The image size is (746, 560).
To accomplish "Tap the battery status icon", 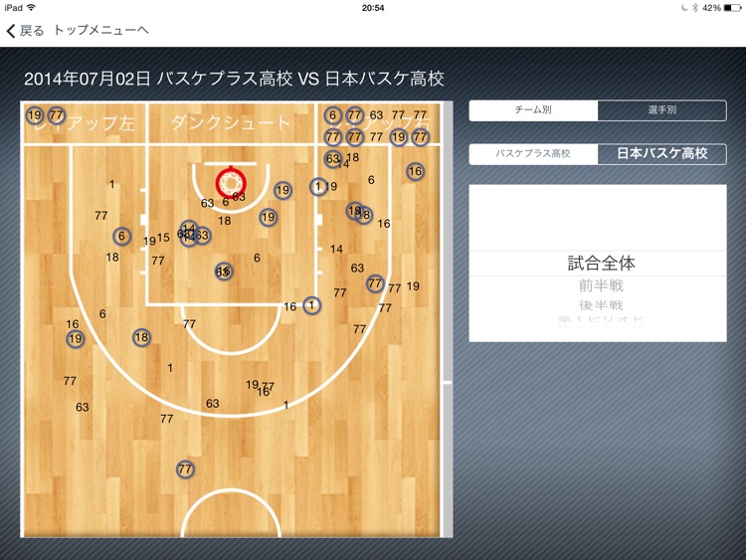I will 732,8.
